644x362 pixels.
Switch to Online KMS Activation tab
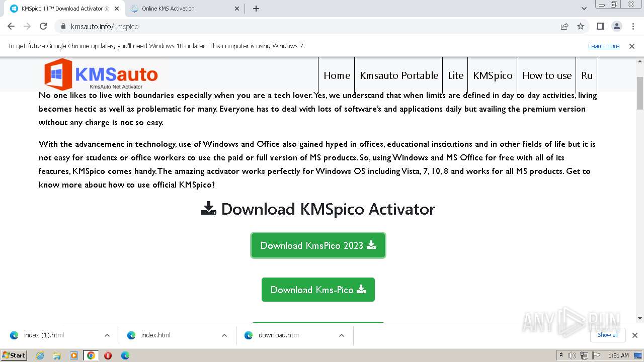pos(185,9)
